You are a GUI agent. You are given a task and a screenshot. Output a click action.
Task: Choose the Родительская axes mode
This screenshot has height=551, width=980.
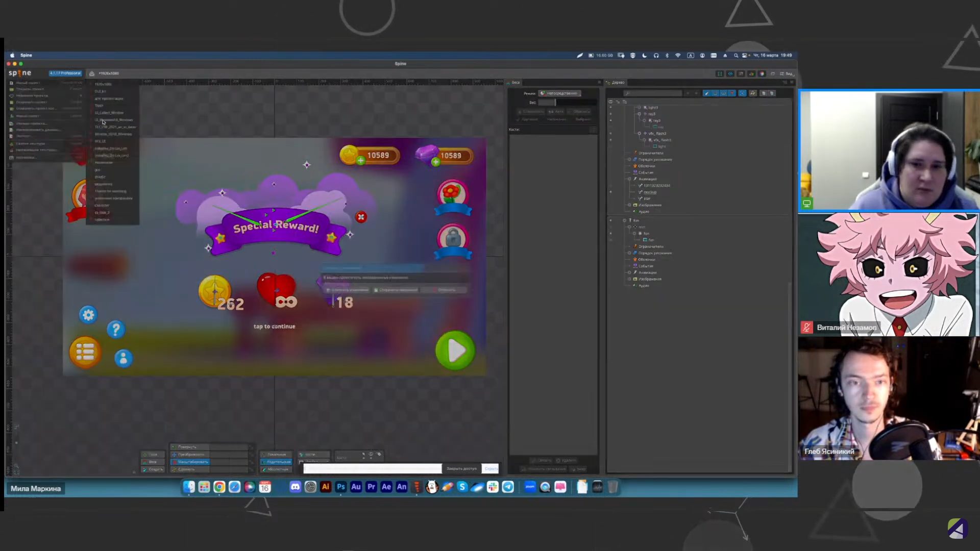point(276,462)
